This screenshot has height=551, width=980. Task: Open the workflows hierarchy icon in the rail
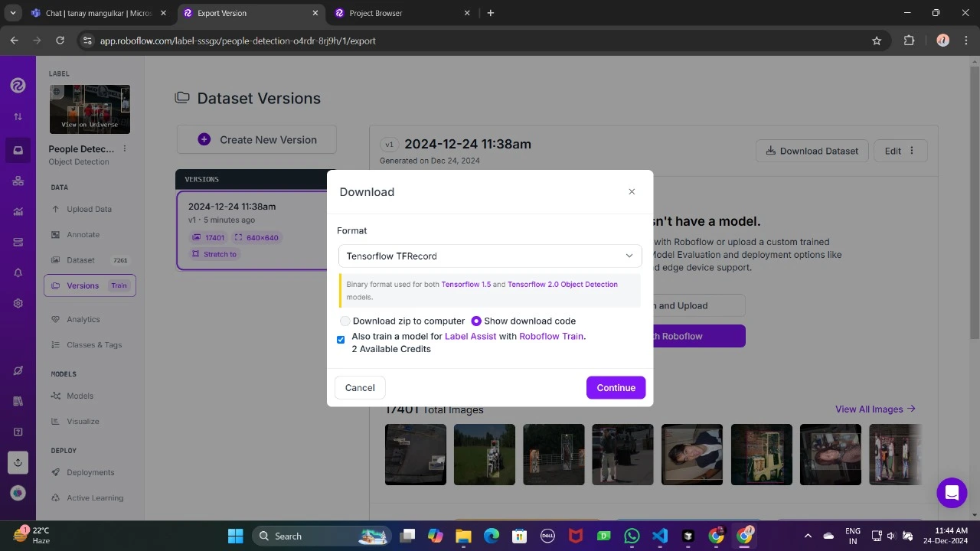(18, 181)
